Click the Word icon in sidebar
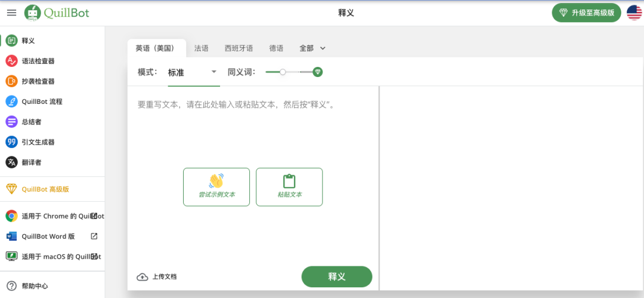This screenshot has width=644, height=298. point(11,236)
